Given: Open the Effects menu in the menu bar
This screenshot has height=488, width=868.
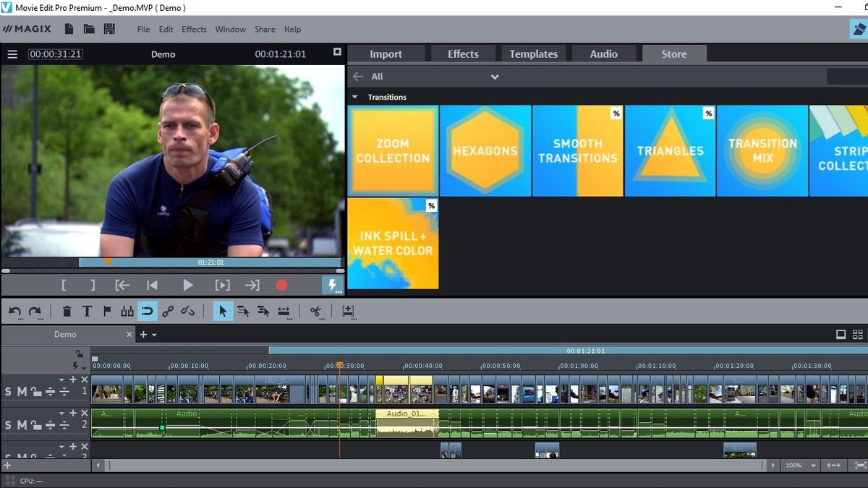Looking at the screenshot, I should [193, 29].
